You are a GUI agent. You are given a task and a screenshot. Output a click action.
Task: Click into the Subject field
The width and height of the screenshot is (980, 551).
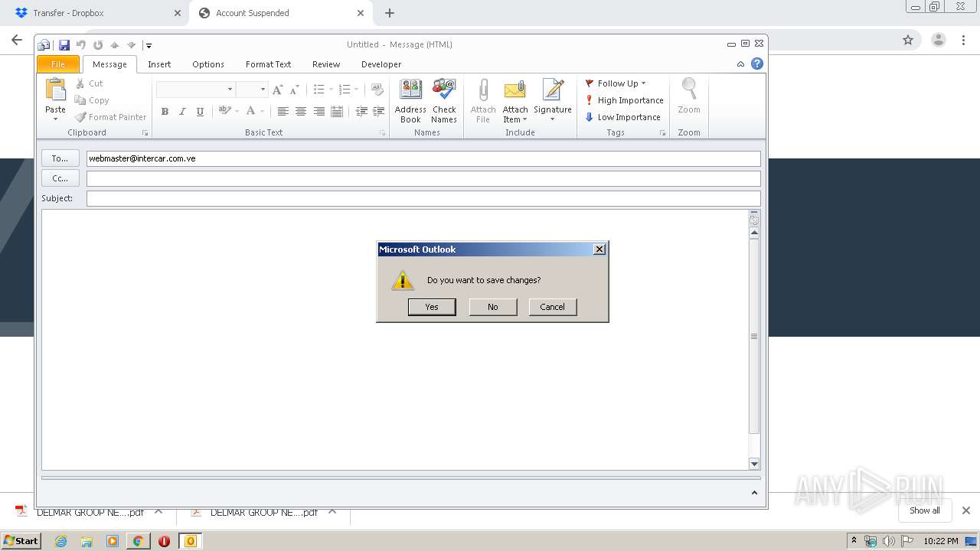[423, 198]
